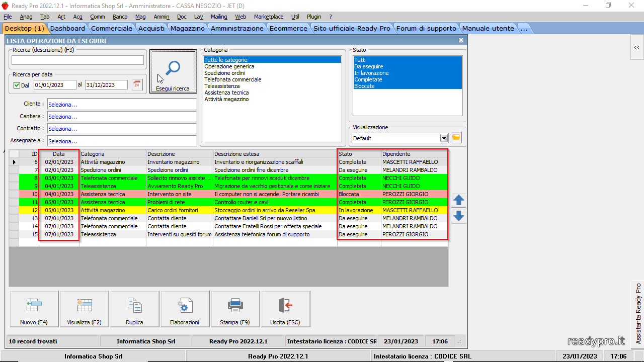Click the Esegui ricerca magnifier button
This screenshot has height=362, width=644.
point(173,71)
